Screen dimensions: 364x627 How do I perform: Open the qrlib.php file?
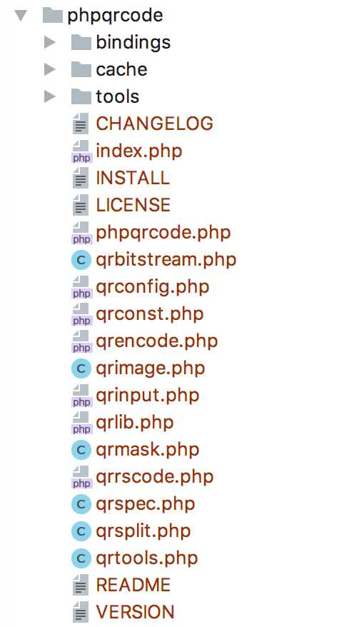pyautogui.click(x=135, y=423)
